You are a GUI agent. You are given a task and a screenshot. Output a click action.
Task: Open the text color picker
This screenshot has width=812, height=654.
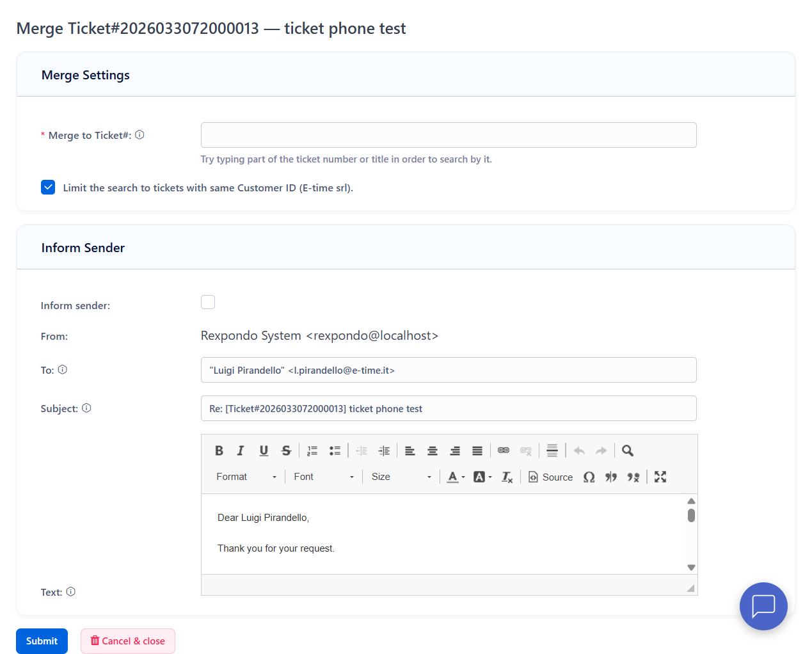pyautogui.click(x=456, y=477)
